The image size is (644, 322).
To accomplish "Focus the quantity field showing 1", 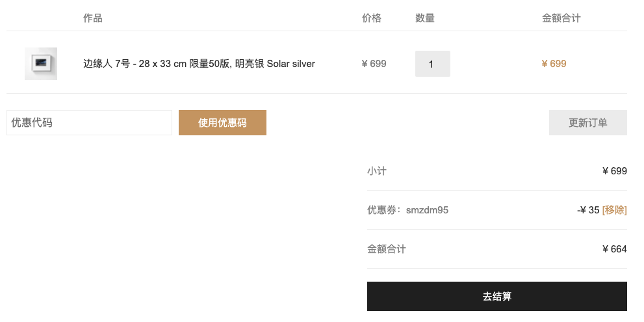I will coord(433,64).
